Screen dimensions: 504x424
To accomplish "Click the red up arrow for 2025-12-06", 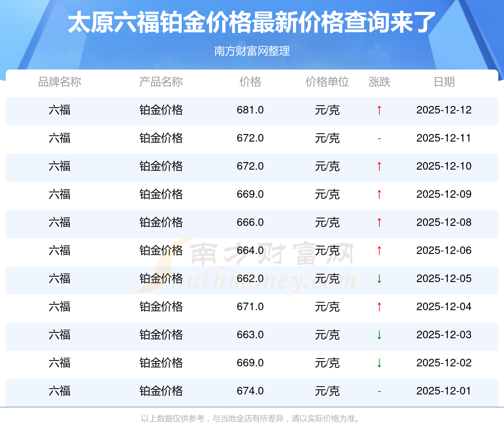I will (x=379, y=251).
